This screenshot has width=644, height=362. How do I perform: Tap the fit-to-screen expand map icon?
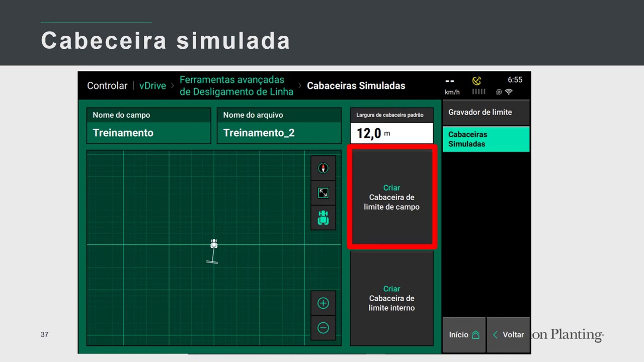click(323, 193)
